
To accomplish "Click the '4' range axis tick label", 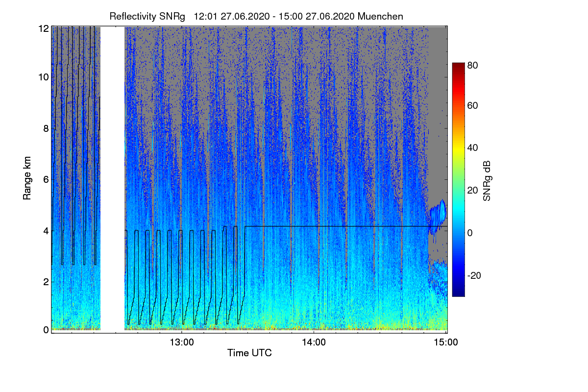I will [x=46, y=230].
